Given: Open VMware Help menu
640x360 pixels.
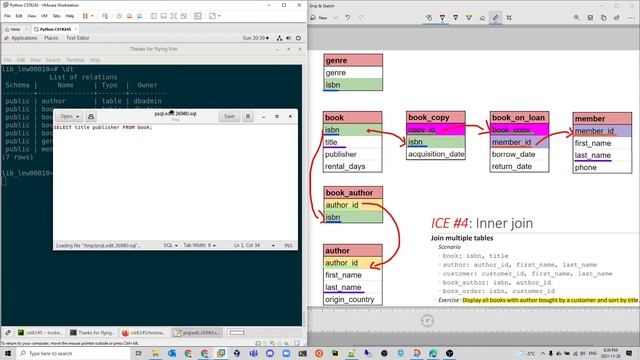Looking at the screenshot, I should click(x=70, y=16).
